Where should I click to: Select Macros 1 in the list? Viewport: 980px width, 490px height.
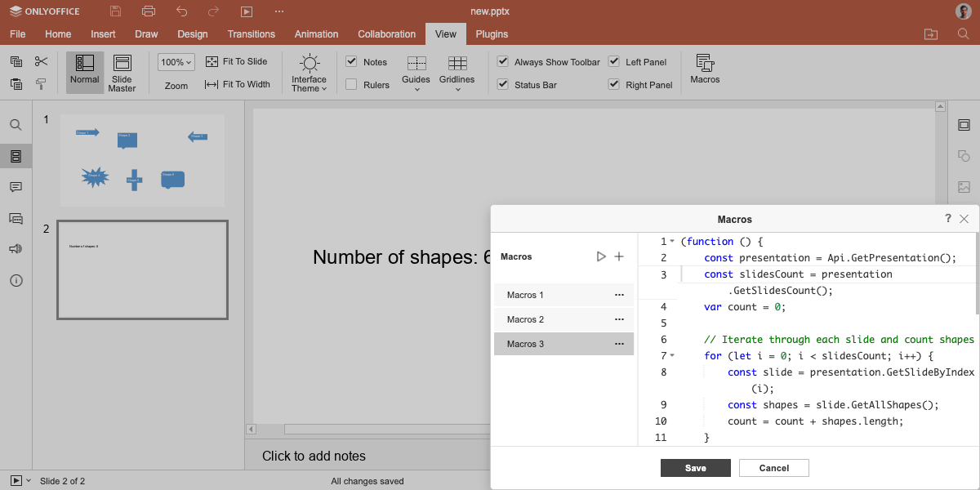point(563,295)
